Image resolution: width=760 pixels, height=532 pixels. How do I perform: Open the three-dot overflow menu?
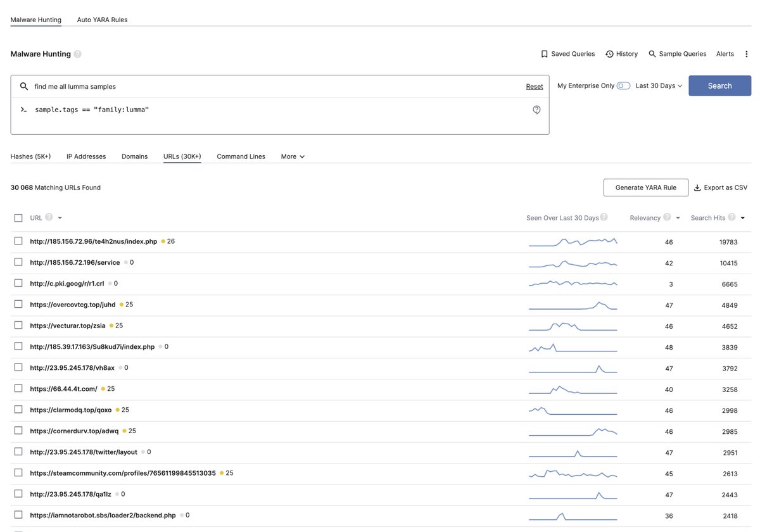coord(747,54)
